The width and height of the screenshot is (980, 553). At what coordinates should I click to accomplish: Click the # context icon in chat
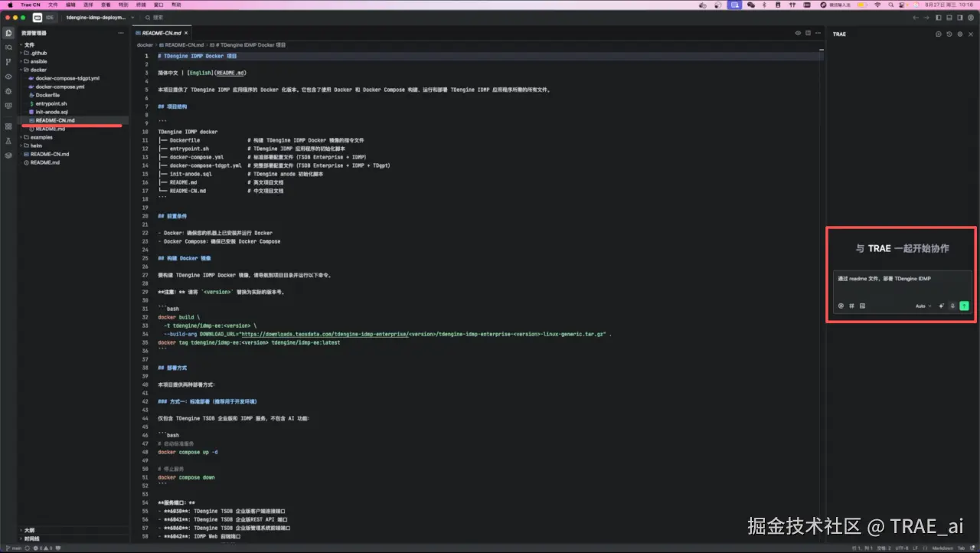click(851, 306)
